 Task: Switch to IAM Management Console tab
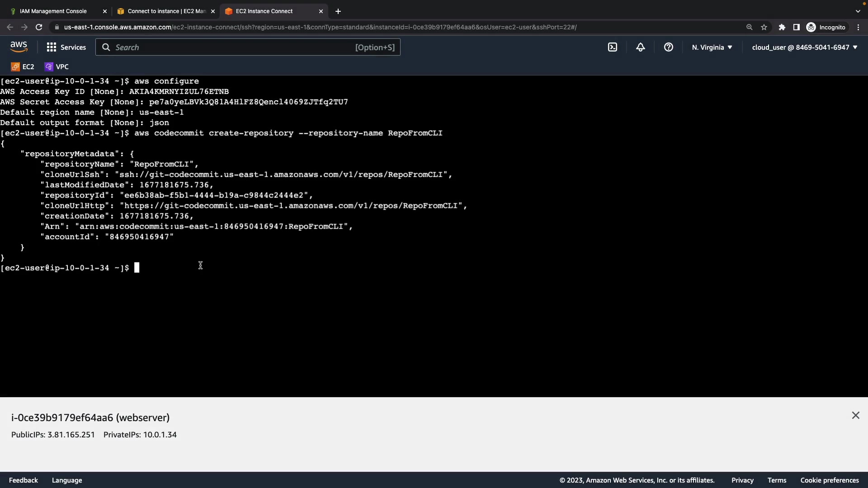coord(53,11)
